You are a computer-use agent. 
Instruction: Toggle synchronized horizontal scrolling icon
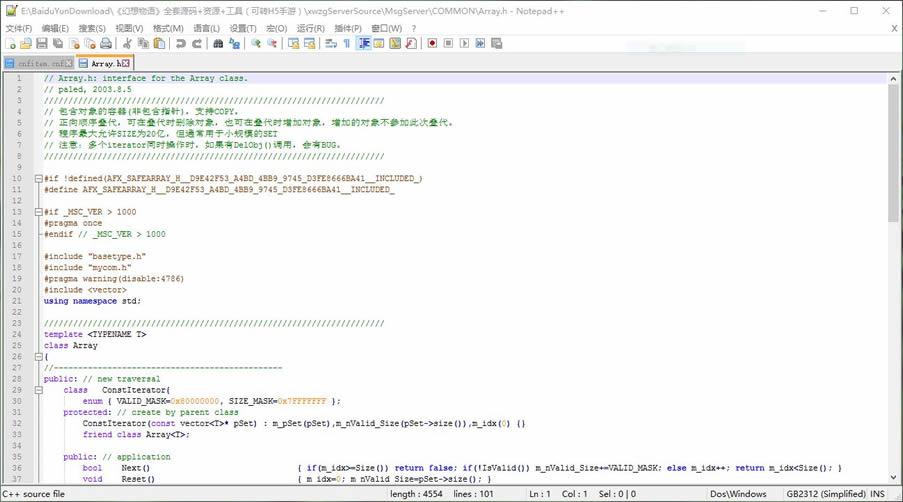coord(310,44)
